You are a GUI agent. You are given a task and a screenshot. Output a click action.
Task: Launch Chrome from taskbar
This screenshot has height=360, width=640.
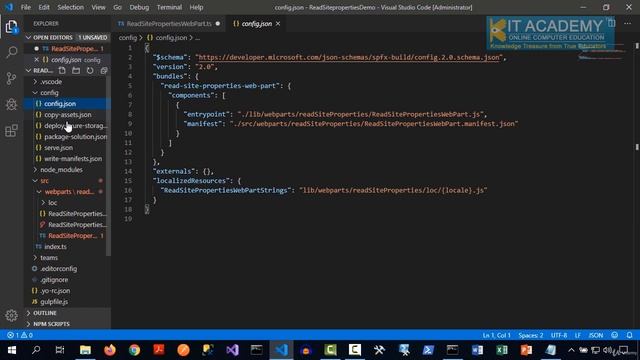[134, 350]
